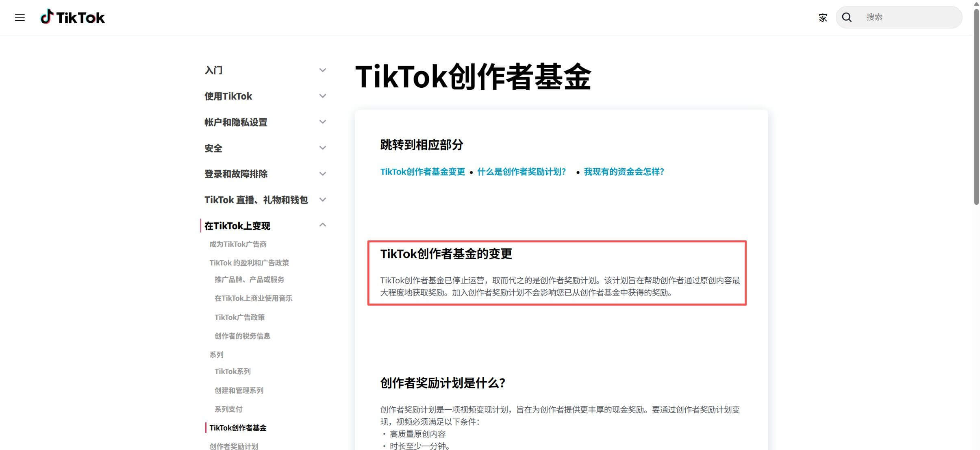
Task: Expand the 入门 section chevron
Action: click(323, 70)
